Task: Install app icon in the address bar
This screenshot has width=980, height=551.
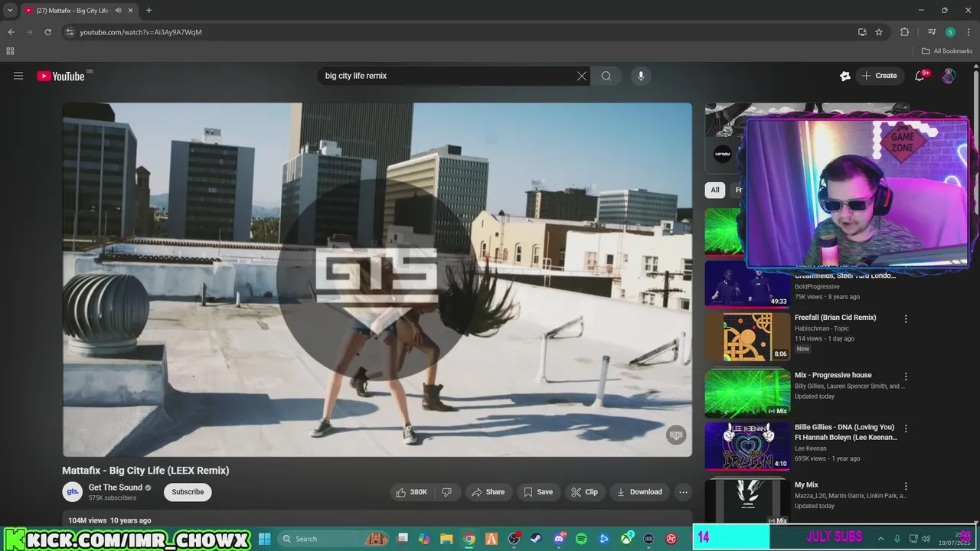Action: click(862, 32)
